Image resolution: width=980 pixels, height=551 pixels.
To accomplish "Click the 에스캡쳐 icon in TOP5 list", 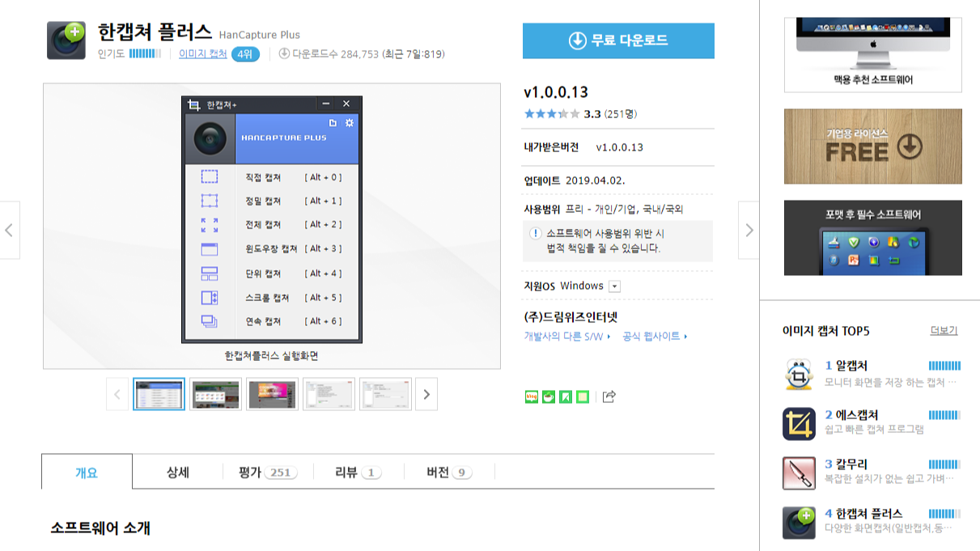I will (x=799, y=423).
